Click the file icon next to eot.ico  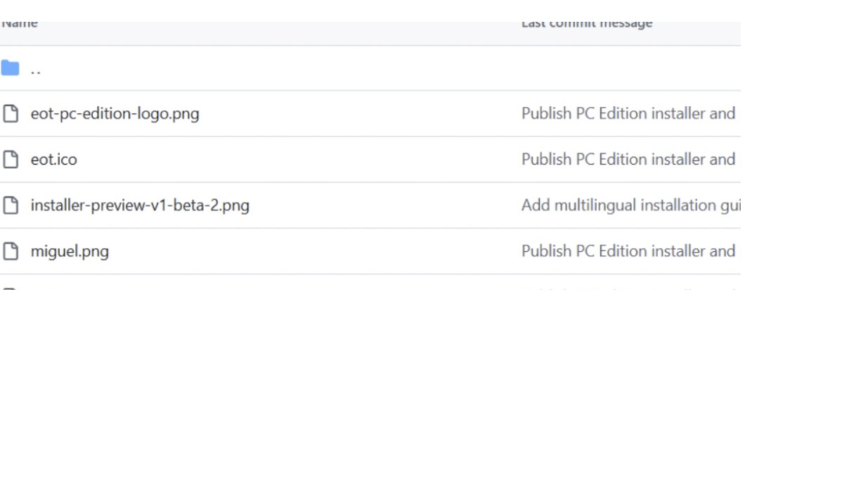(x=10, y=160)
